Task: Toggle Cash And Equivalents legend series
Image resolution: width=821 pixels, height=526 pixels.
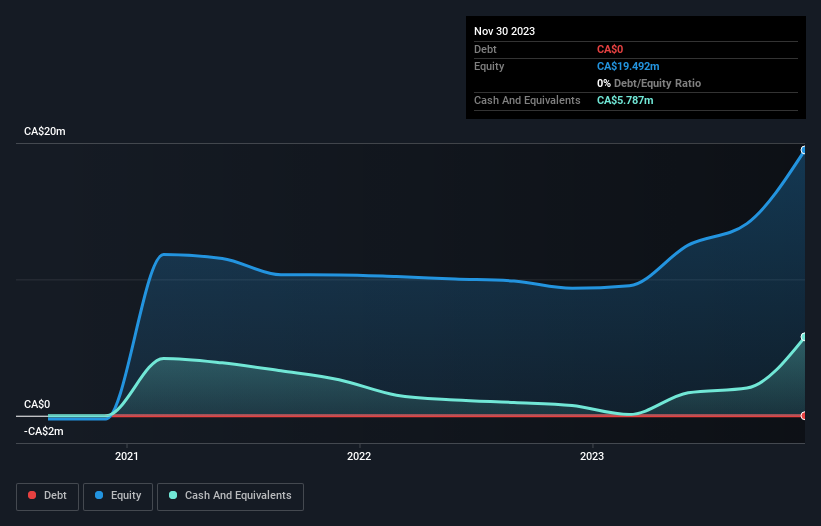Action: coord(230,496)
